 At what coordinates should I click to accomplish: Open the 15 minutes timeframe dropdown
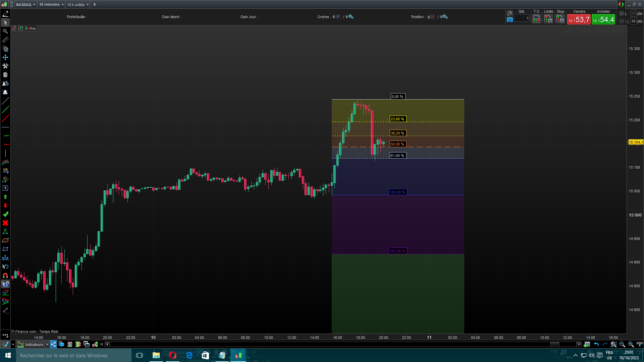(51, 4)
